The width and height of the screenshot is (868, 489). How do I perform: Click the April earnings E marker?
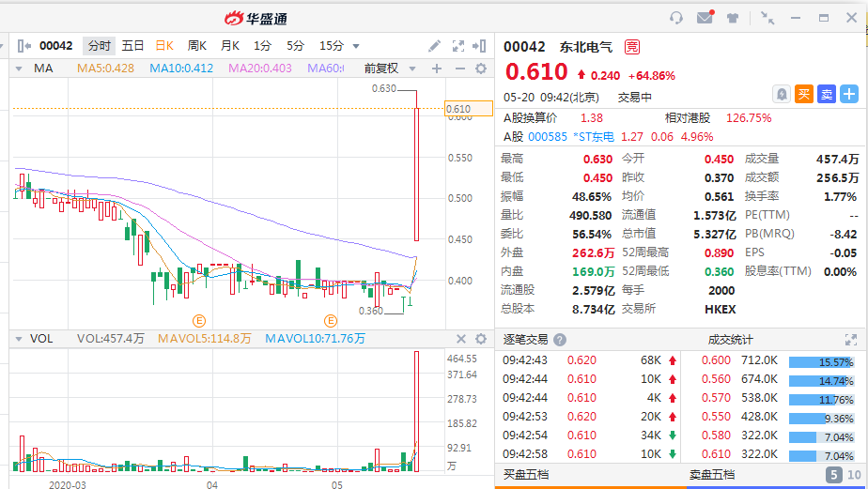point(199,321)
